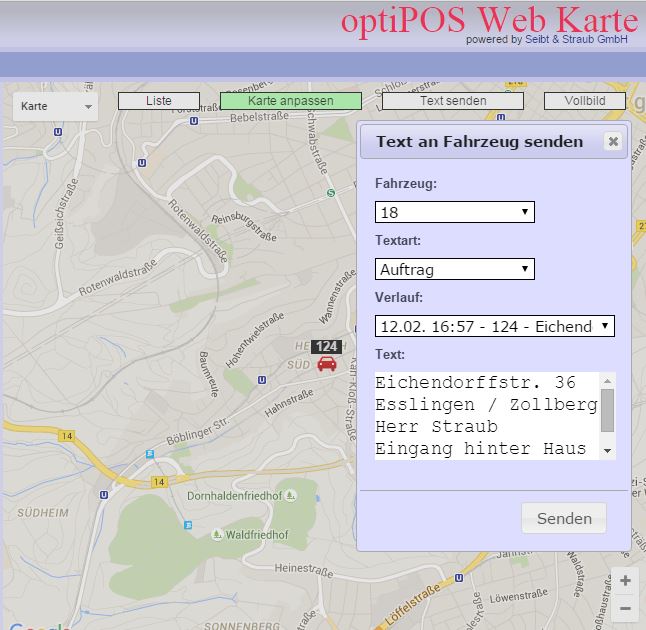This screenshot has width=646, height=630.
Task: Click the Hahnstraße street label
Action: point(289,403)
